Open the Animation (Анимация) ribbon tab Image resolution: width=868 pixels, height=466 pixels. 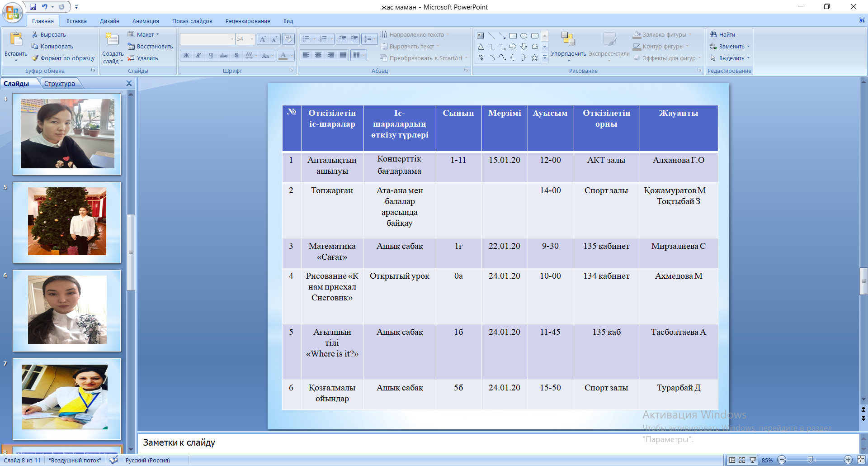(x=146, y=21)
